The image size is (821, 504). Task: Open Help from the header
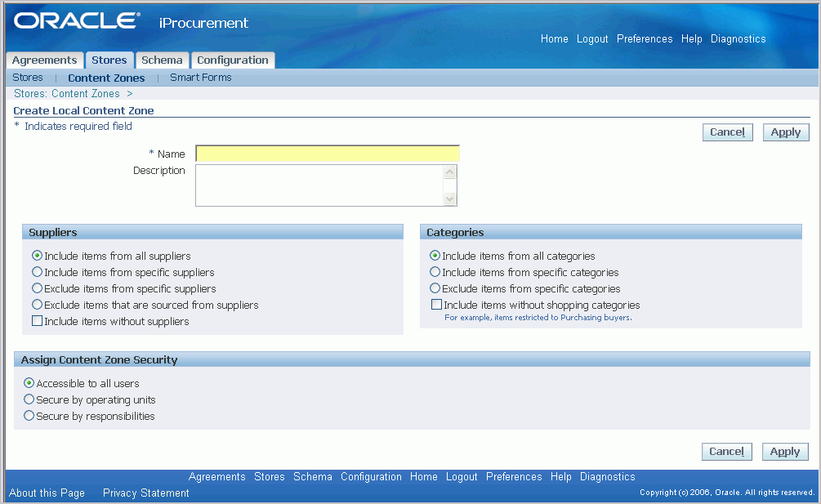[x=692, y=38]
